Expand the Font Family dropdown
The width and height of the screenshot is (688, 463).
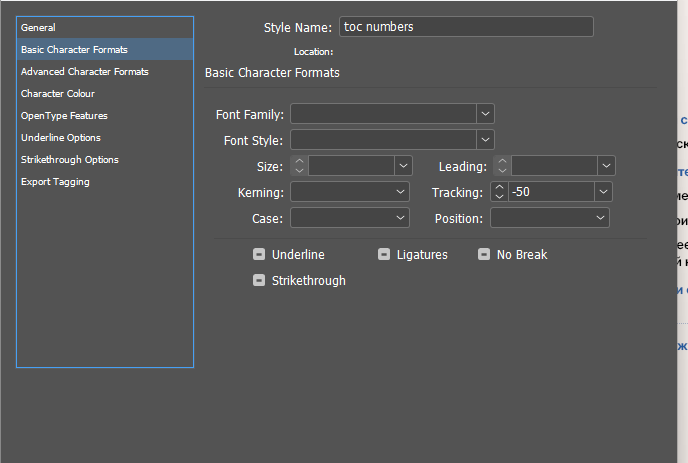(x=485, y=114)
